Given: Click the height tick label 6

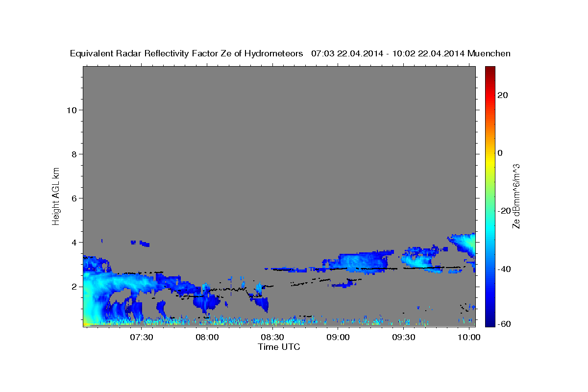Looking at the screenshot, I should (74, 198).
